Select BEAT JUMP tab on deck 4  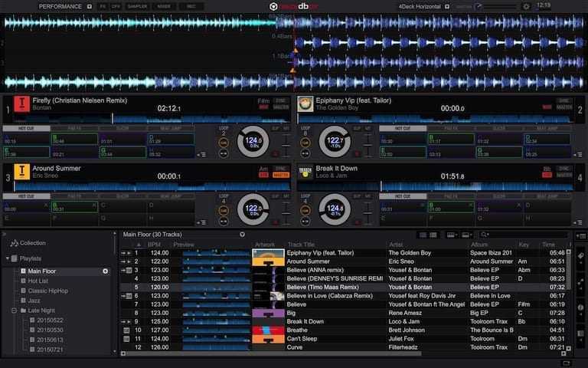pyautogui.click(x=547, y=196)
